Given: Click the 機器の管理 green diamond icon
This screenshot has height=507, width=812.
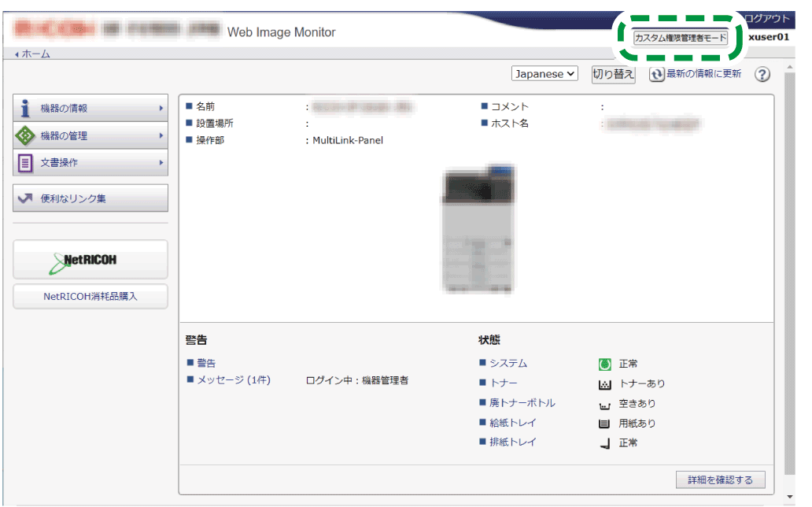Looking at the screenshot, I should (25, 135).
